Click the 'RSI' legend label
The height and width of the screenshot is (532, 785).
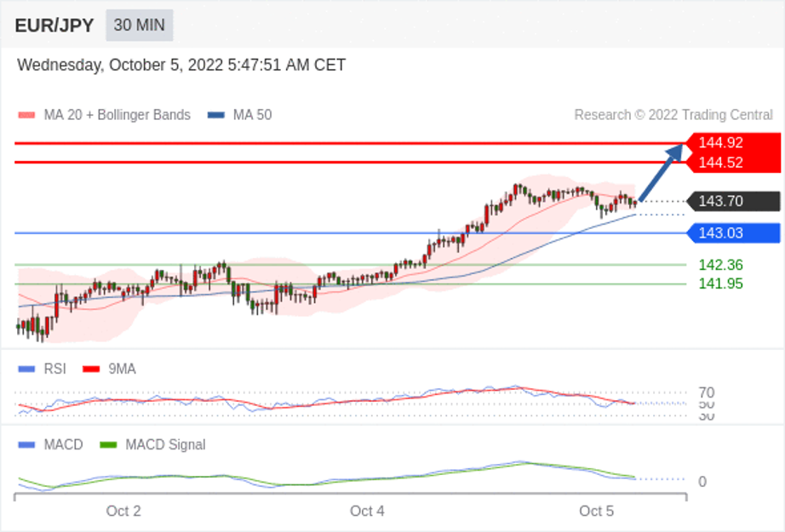55,369
